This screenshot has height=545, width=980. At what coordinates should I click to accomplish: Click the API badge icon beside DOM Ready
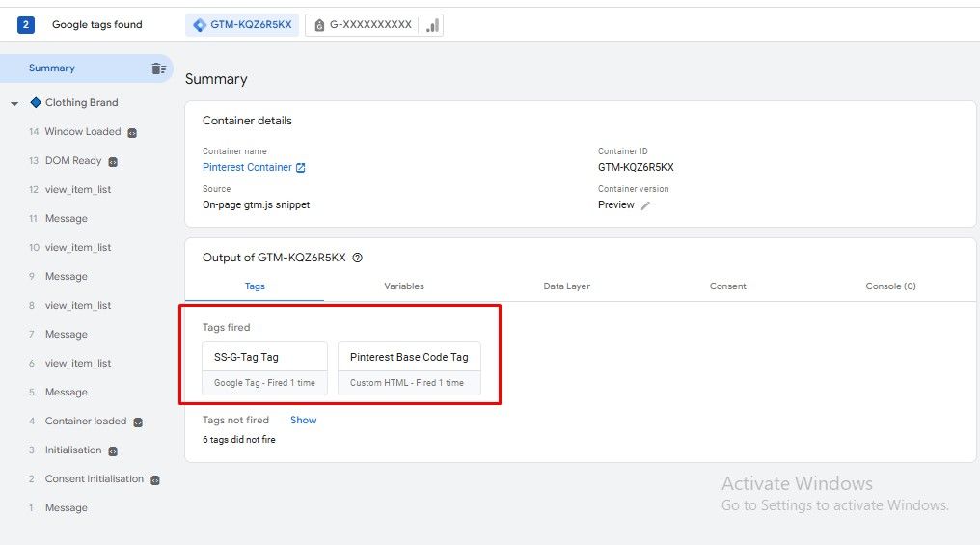pos(113,161)
